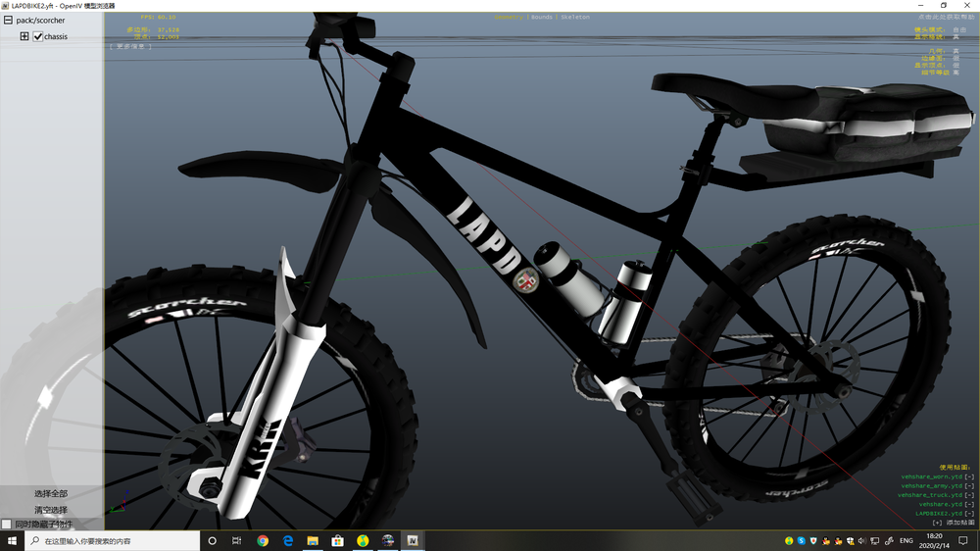This screenshot has width=980, height=551.
Task: Open the network tray icon
Action: click(875, 541)
